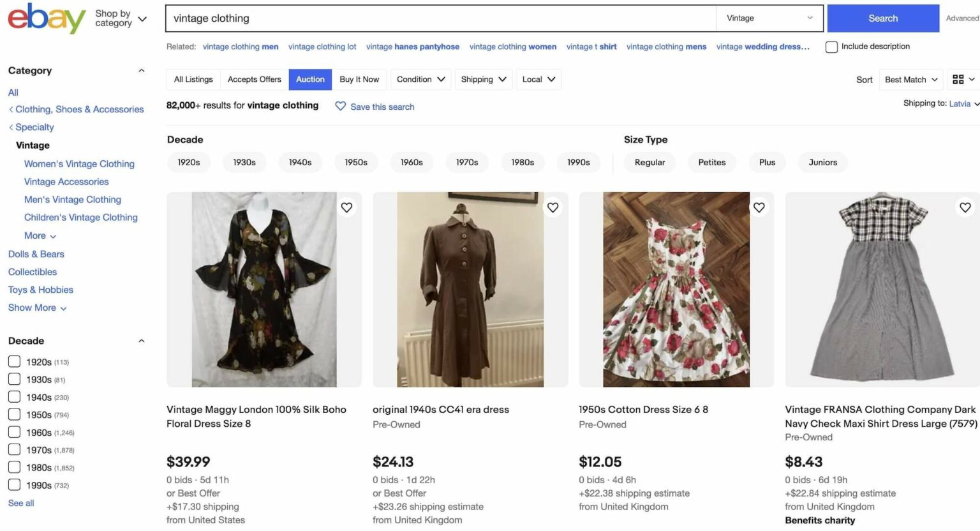Open Toys & Hobbies category
The height and width of the screenshot is (531, 980).
(x=41, y=290)
